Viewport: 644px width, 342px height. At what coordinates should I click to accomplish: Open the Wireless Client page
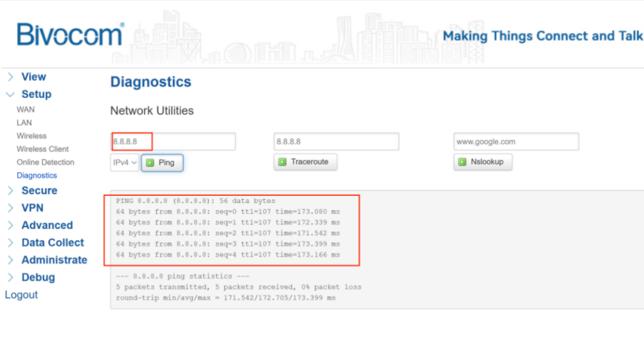[43, 149]
